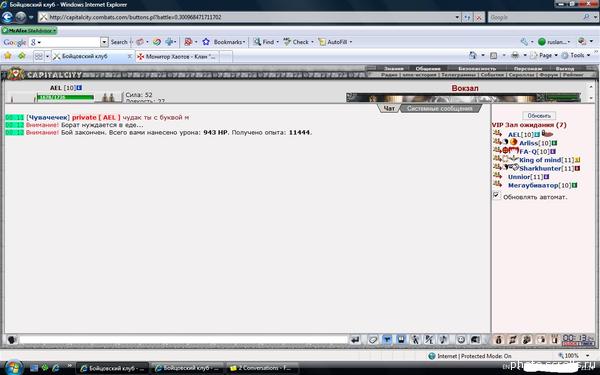This screenshot has height=375, width=600.
Task: Click the Обновить button
Action: coord(539,116)
